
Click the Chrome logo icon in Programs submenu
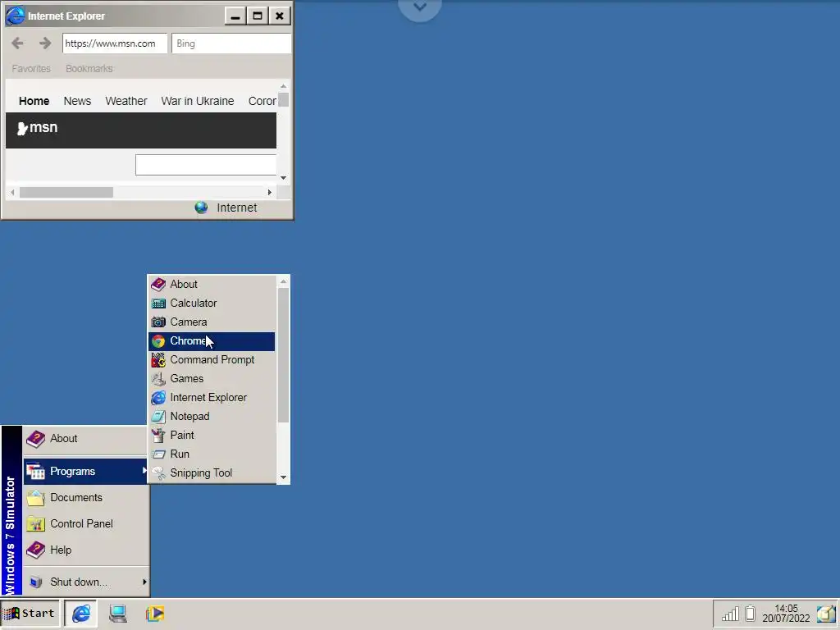[158, 341]
